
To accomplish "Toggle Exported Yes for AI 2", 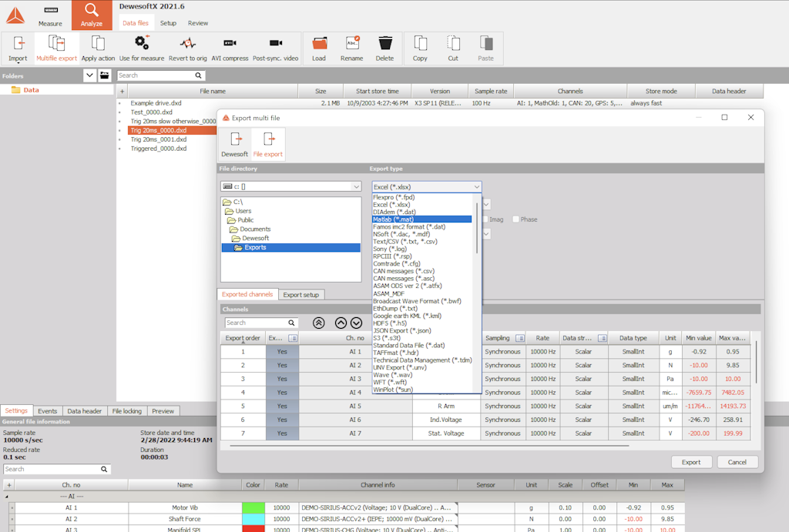I will (x=282, y=365).
